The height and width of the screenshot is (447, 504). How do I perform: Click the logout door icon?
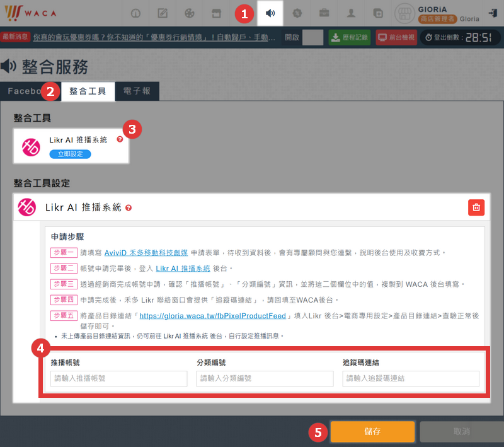[493, 13]
